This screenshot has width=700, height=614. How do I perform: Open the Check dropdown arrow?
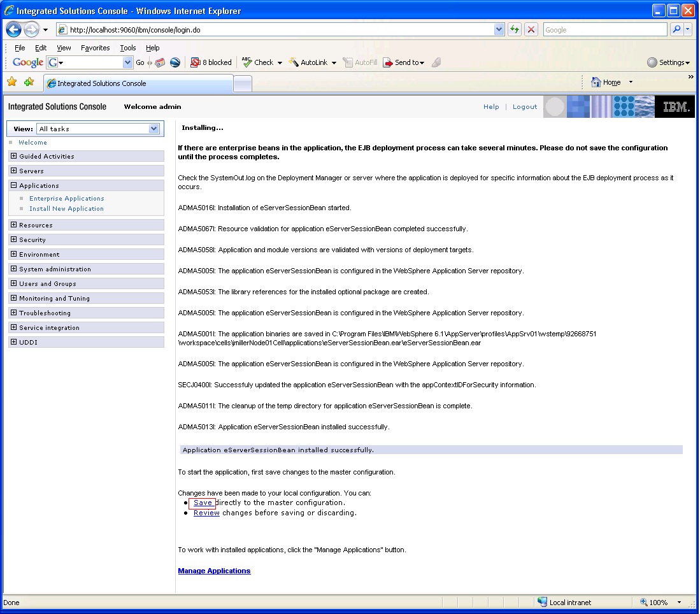coord(280,63)
